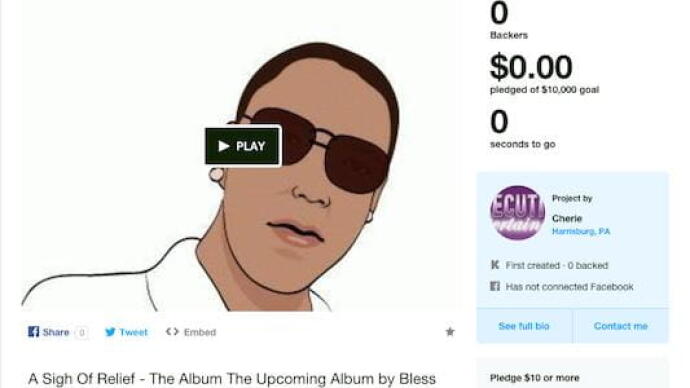
Task: Click First created - 0 backed text
Action: click(x=557, y=265)
